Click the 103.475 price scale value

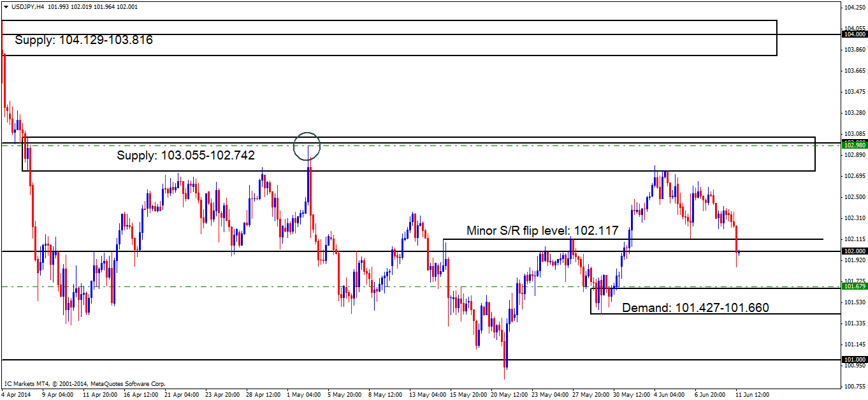(854, 91)
